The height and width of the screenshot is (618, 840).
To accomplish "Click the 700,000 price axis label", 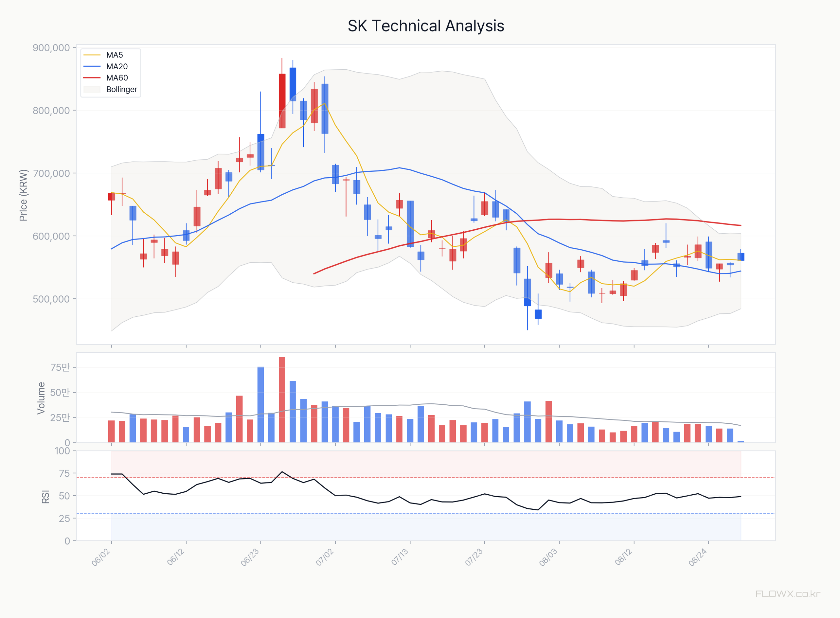I will tap(51, 174).
